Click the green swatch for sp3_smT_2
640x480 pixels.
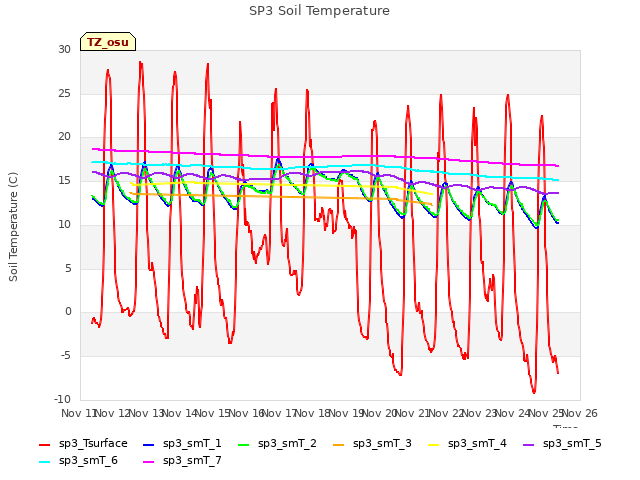(244, 445)
